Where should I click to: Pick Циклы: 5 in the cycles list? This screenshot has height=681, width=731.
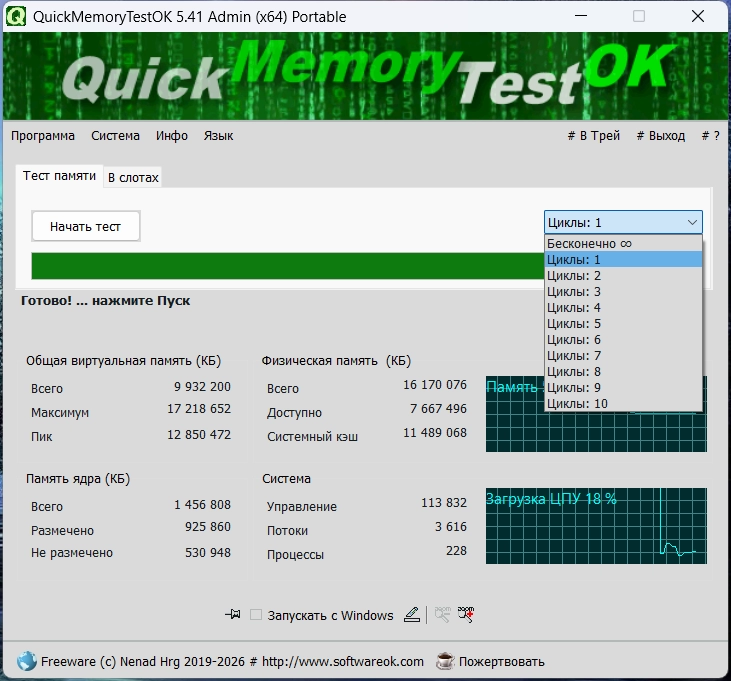click(x=623, y=323)
